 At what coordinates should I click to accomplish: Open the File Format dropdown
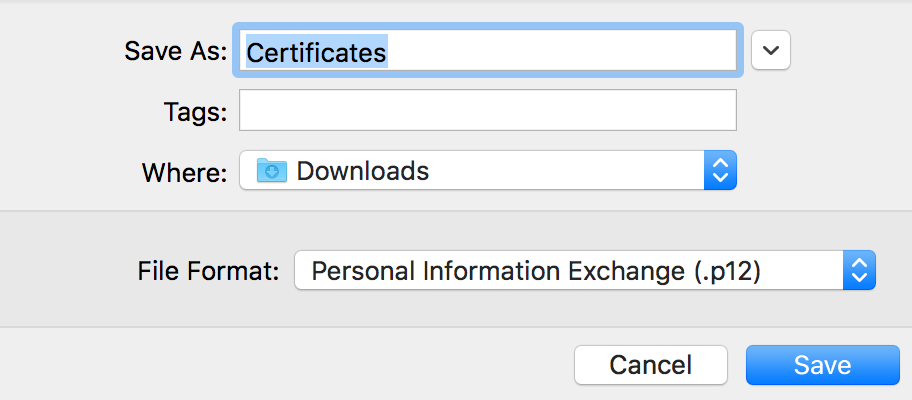pyautogui.click(x=585, y=270)
